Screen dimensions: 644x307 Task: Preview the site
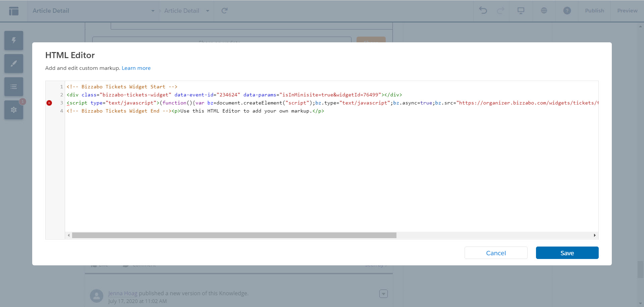point(627,10)
